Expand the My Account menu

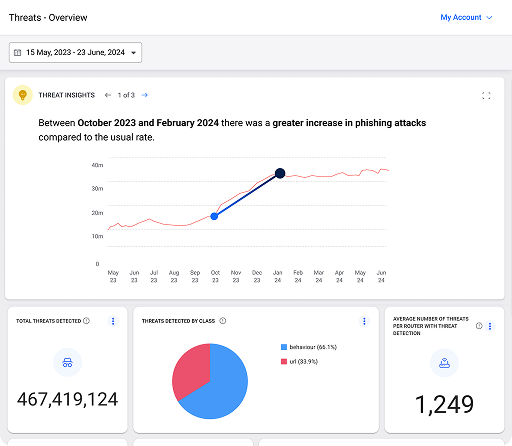pos(466,17)
